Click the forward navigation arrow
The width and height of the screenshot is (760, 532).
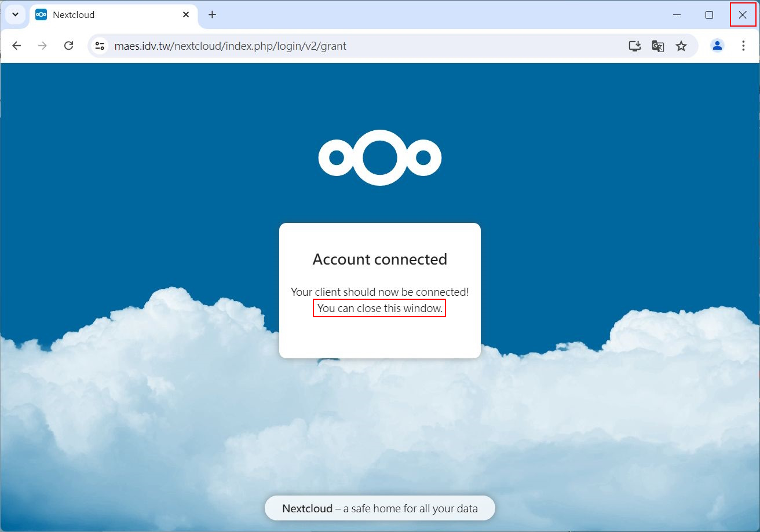coord(42,46)
